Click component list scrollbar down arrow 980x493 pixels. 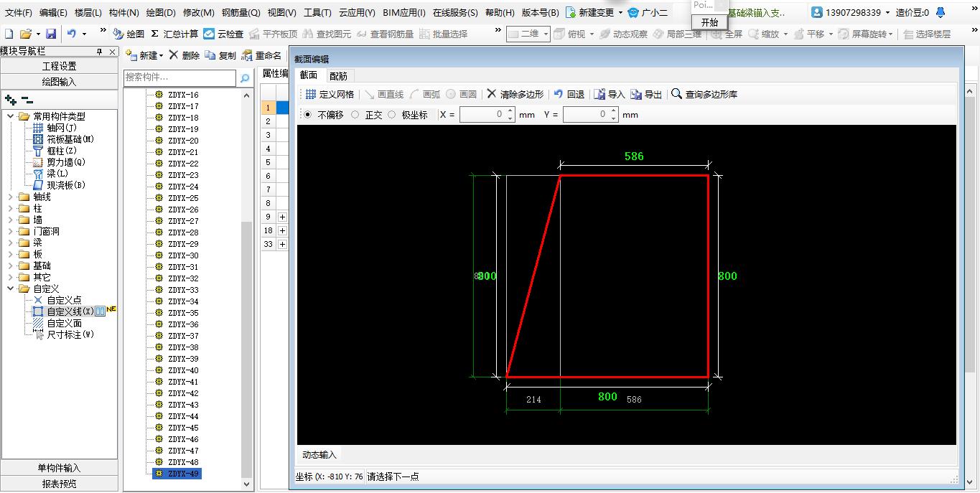click(x=247, y=484)
